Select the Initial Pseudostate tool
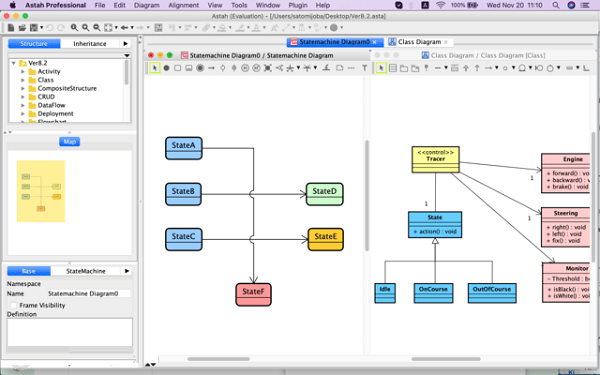 click(166, 68)
